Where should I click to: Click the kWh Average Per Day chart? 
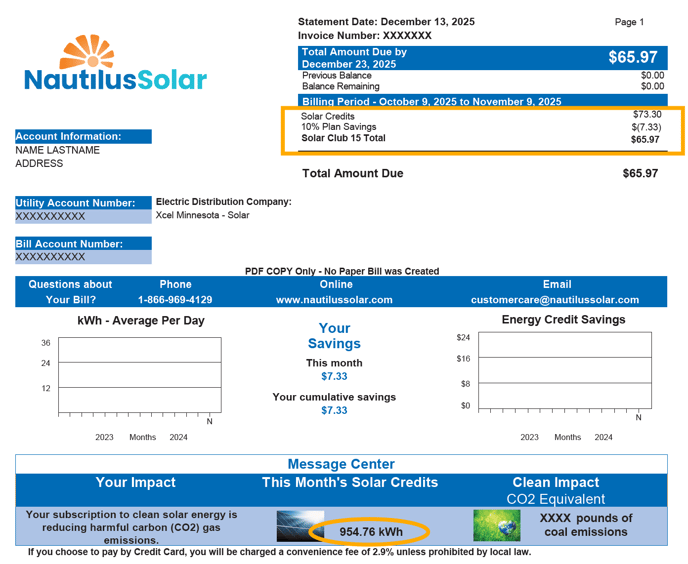point(135,380)
